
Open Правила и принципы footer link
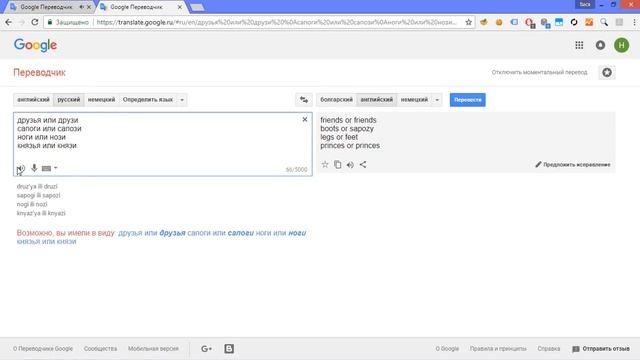tap(498, 349)
